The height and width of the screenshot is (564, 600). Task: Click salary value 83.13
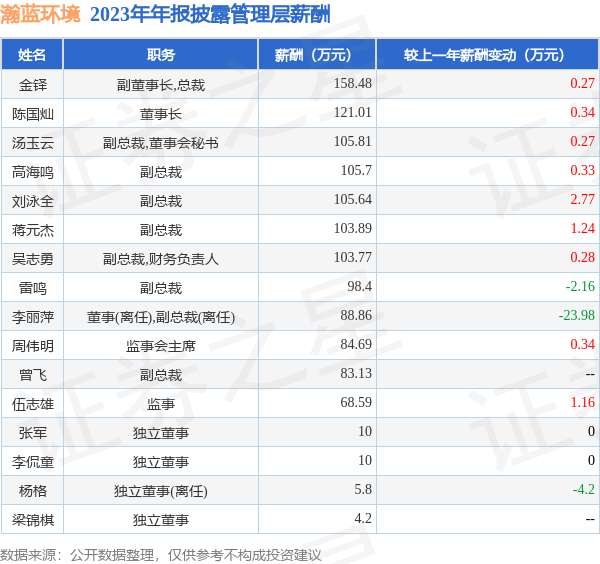point(356,374)
